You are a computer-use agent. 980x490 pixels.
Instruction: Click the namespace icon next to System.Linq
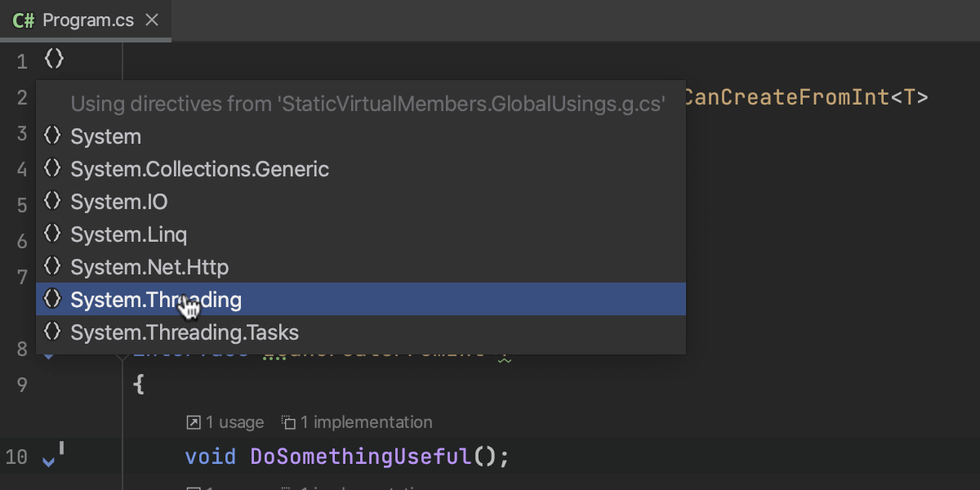click(52, 234)
